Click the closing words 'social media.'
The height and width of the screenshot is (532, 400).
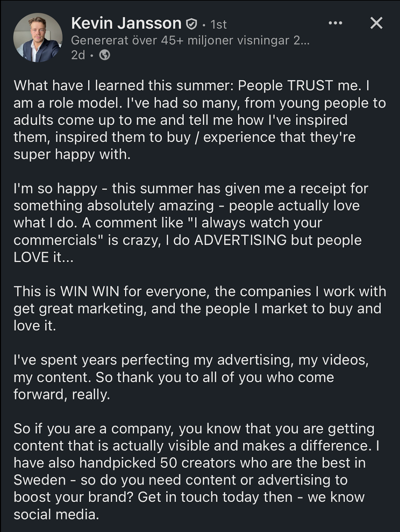[x=56, y=515]
